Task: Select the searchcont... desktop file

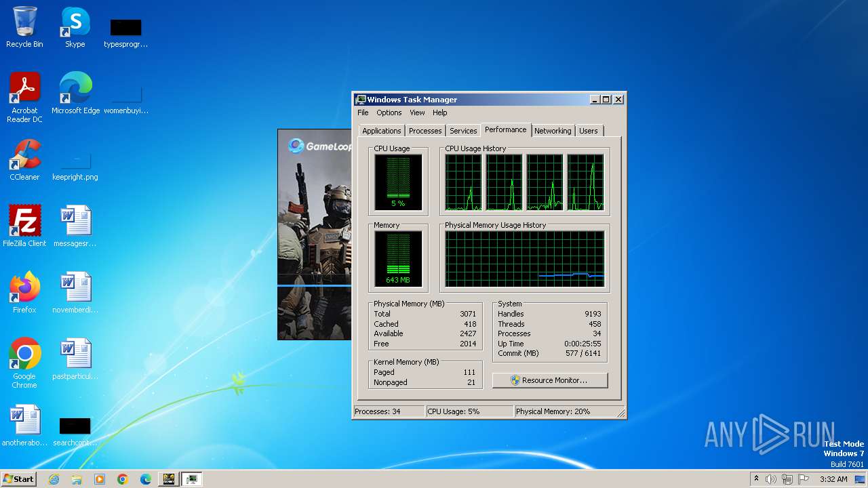Action: tap(75, 432)
